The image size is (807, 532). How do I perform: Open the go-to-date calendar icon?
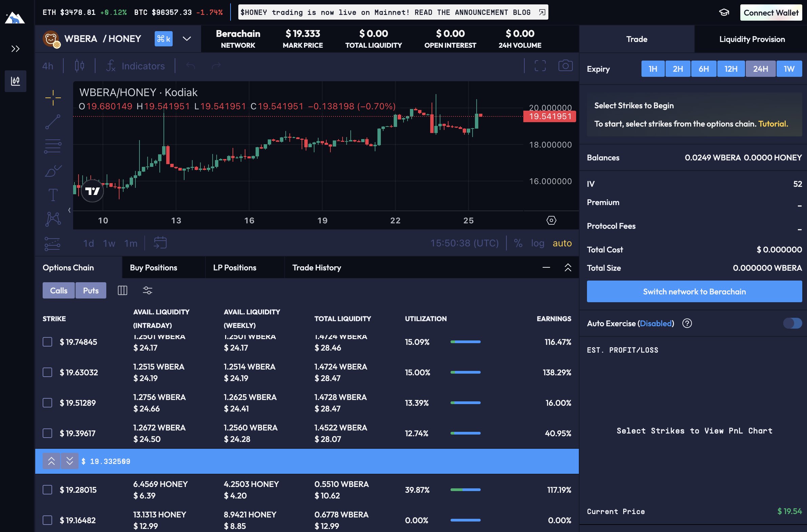coord(160,243)
